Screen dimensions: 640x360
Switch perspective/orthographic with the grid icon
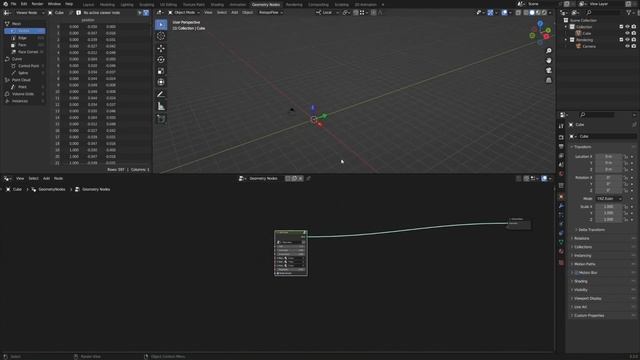click(549, 80)
